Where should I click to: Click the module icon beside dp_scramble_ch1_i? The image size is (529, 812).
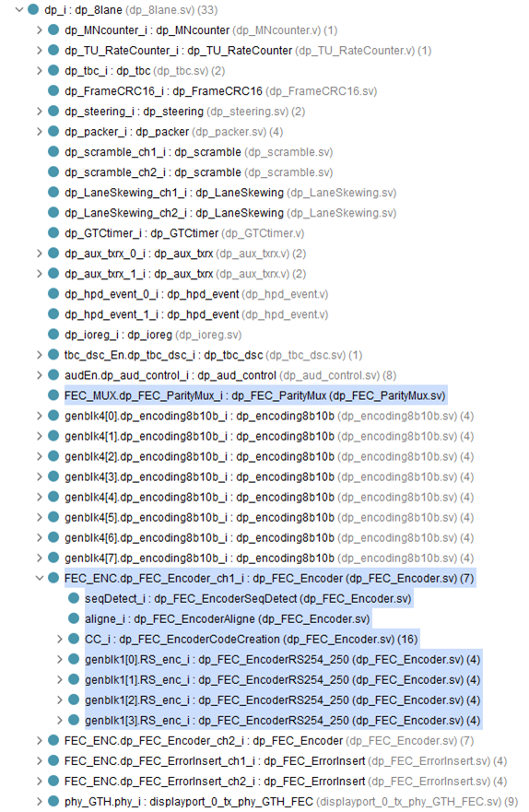(53, 151)
